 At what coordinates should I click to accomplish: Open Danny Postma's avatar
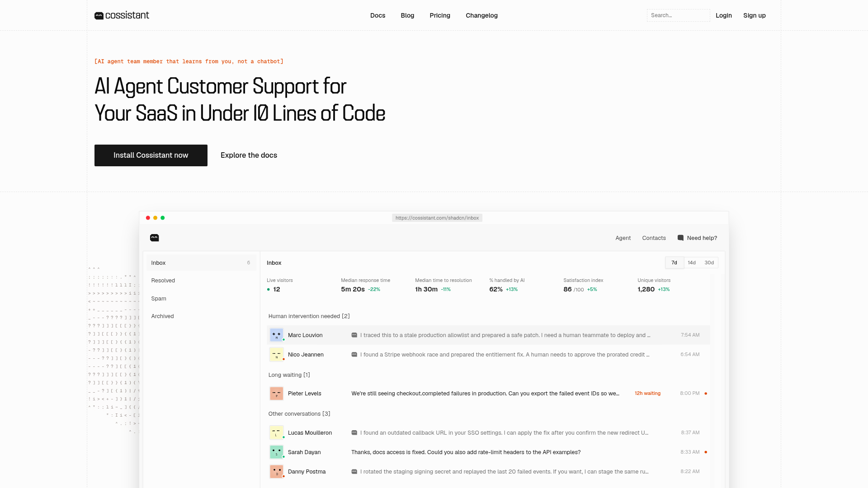[277, 471]
